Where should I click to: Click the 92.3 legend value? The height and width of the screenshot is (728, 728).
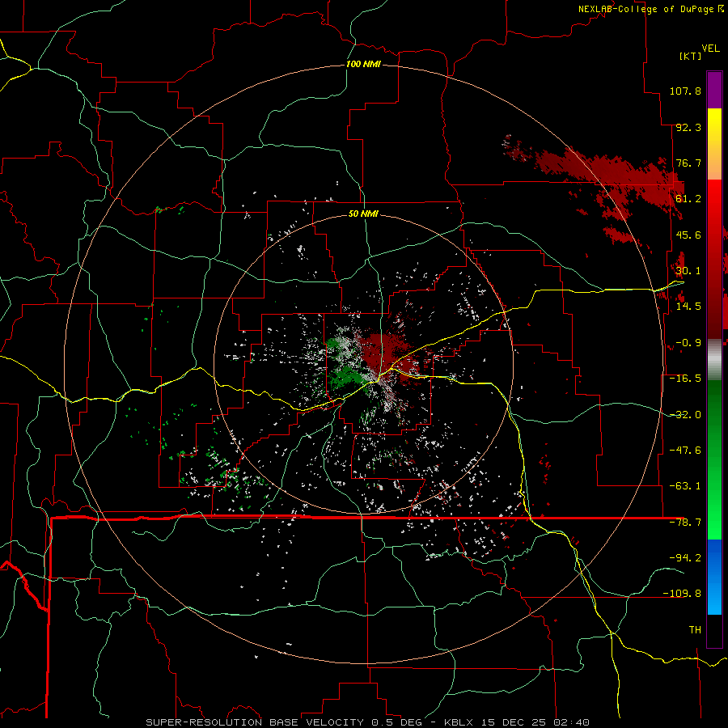pyautogui.click(x=688, y=127)
